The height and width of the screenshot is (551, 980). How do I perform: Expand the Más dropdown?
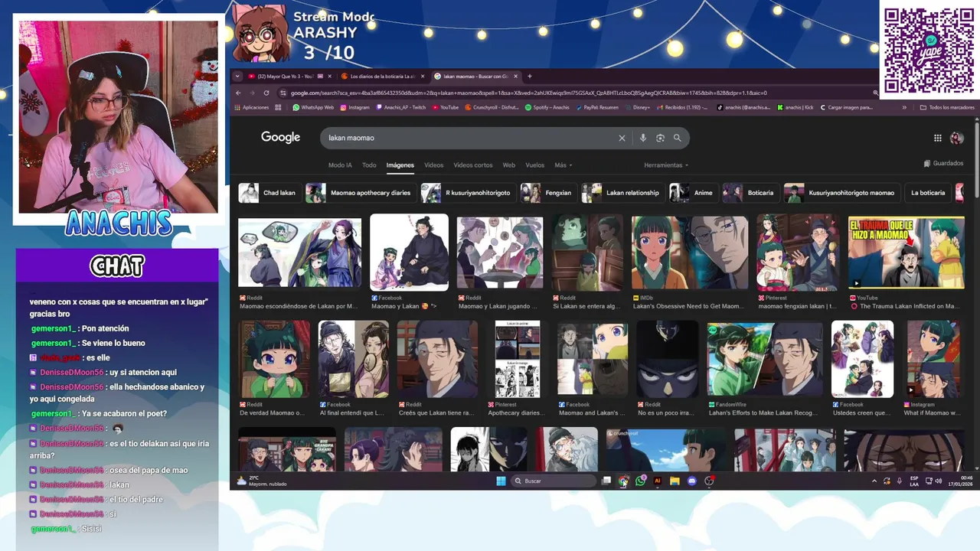(x=563, y=165)
